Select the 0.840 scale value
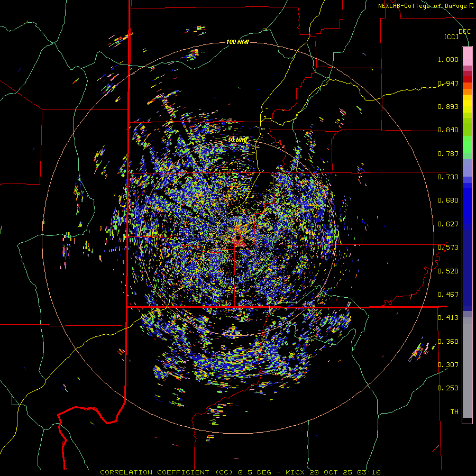Viewport: 476px width, 476px height. pyautogui.click(x=448, y=130)
